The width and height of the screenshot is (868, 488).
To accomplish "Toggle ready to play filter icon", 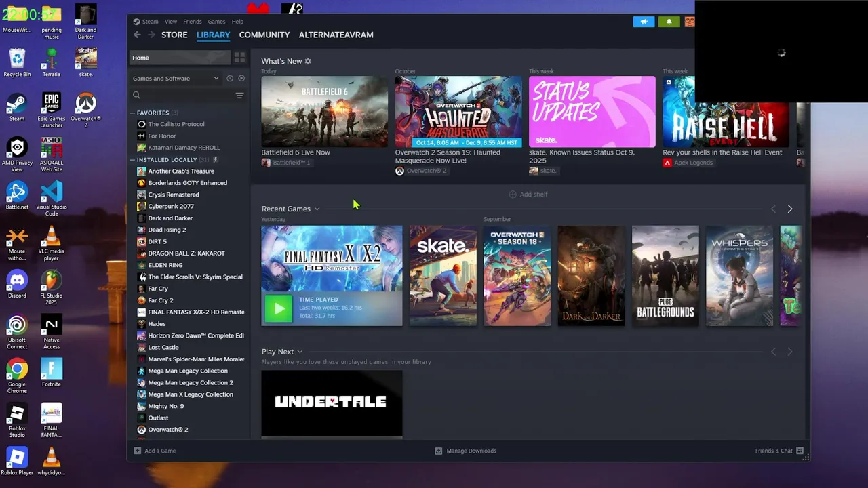I will [241, 79].
